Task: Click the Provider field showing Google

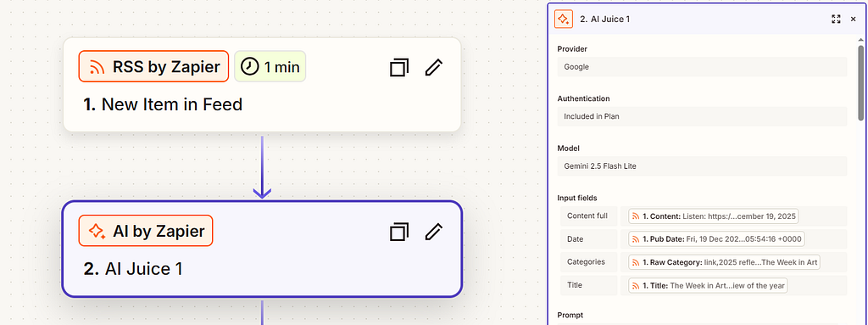Action: tap(702, 66)
